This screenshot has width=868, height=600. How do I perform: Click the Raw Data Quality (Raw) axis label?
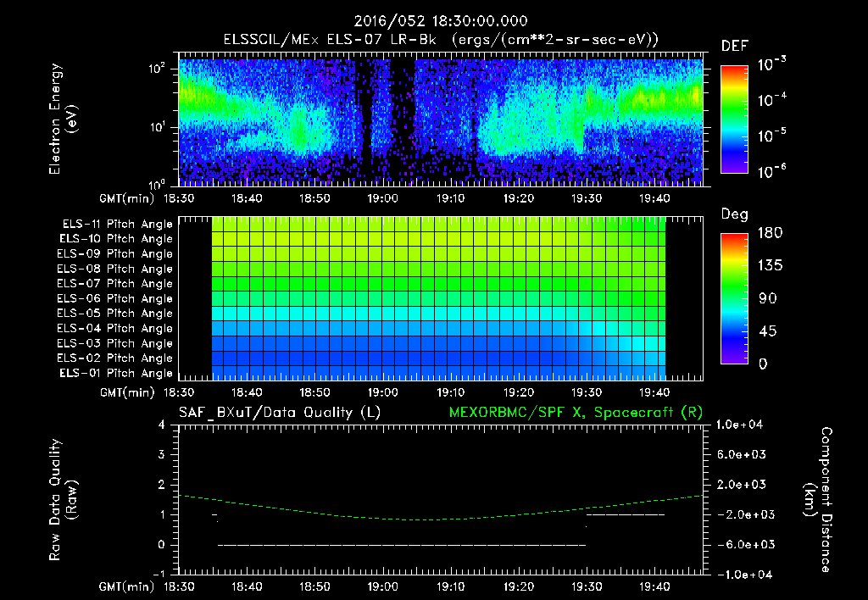pyautogui.click(x=63, y=500)
